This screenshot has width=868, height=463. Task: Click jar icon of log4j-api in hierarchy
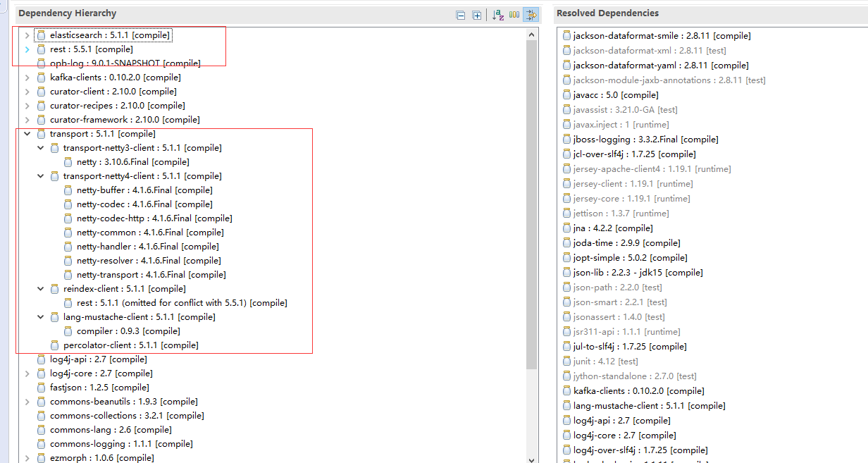(x=41, y=359)
